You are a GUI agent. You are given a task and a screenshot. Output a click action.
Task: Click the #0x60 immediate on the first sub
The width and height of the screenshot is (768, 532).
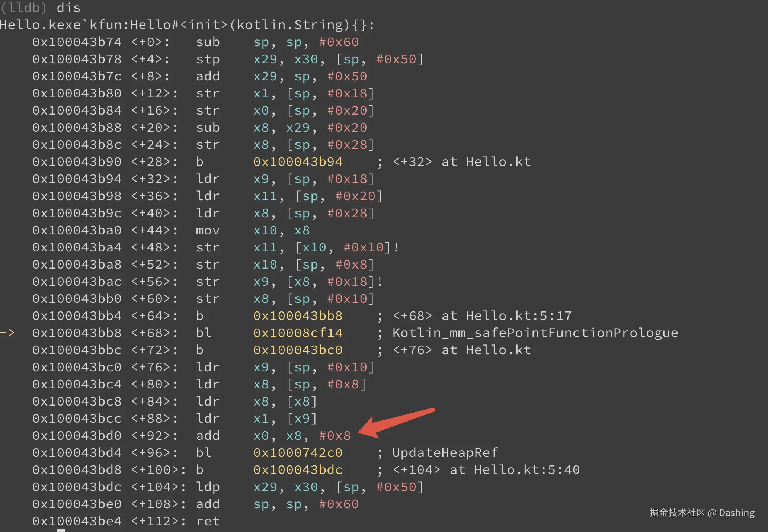click(339, 42)
